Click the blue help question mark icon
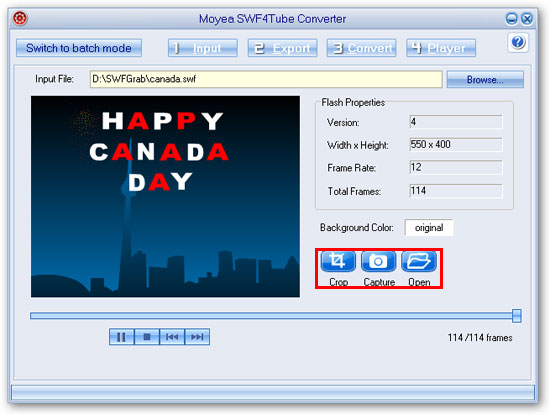Viewport: 550px width, 415px height. (518, 42)
